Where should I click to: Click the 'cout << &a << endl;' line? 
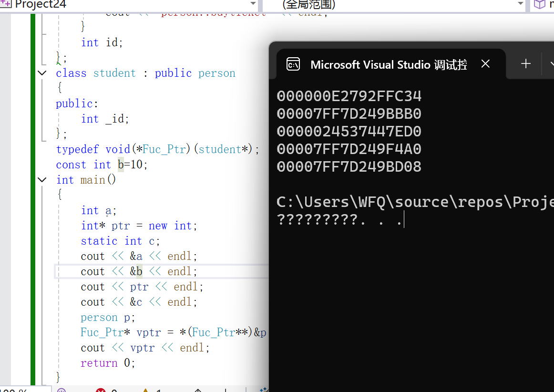pos(139,256)
